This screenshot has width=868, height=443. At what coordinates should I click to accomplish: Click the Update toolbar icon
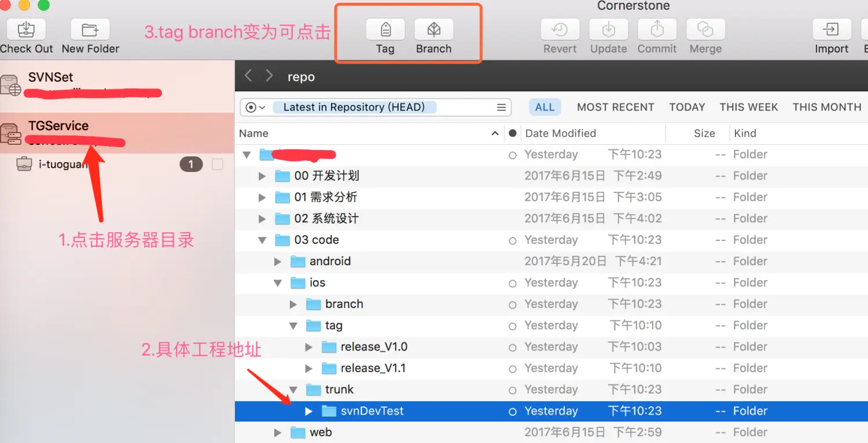[608, 30]
